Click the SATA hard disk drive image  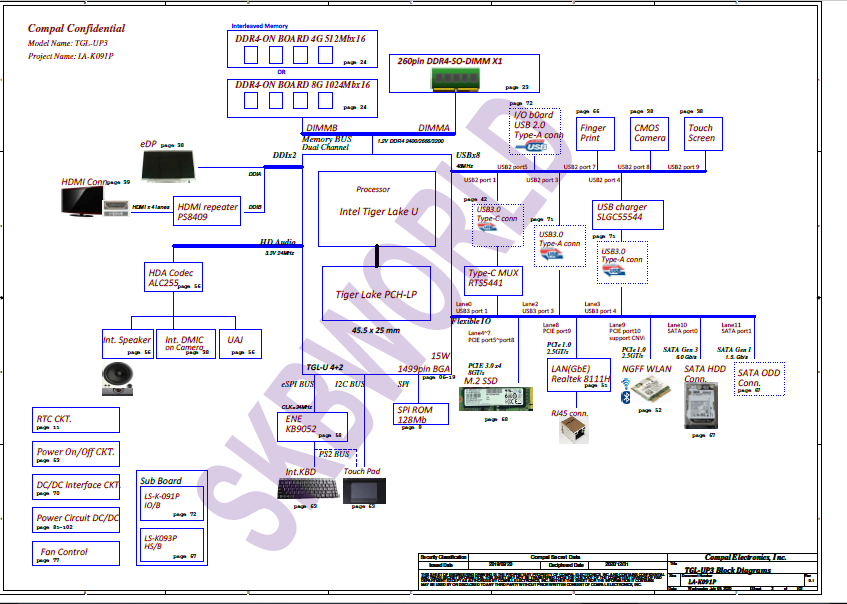[x=701, y=405]
